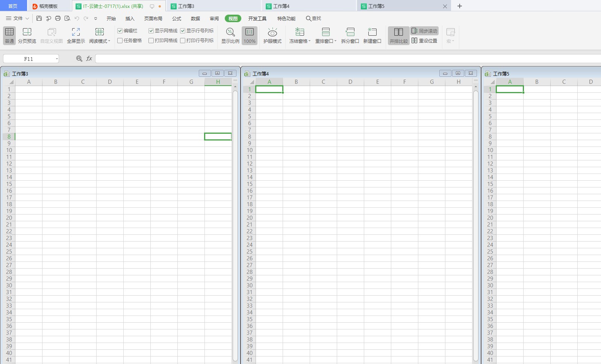601x364 pixels.
Task: Toggle 并排比较 side-by-side comparison
Action: click(398, 36)
